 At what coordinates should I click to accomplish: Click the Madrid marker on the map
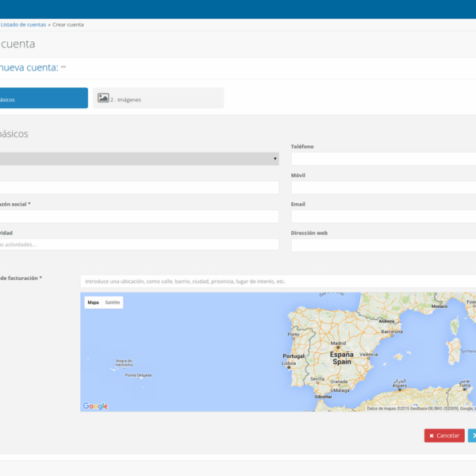coord(338,347)
